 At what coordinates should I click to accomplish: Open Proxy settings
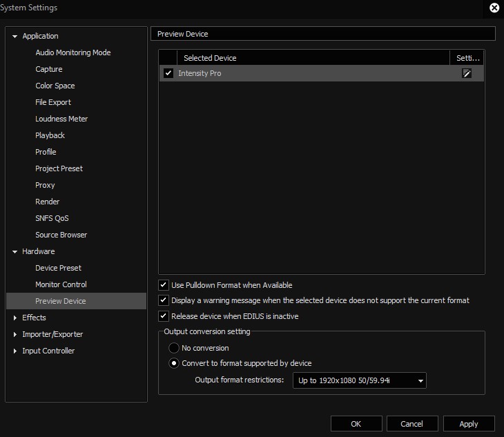[x=45, y=185]
